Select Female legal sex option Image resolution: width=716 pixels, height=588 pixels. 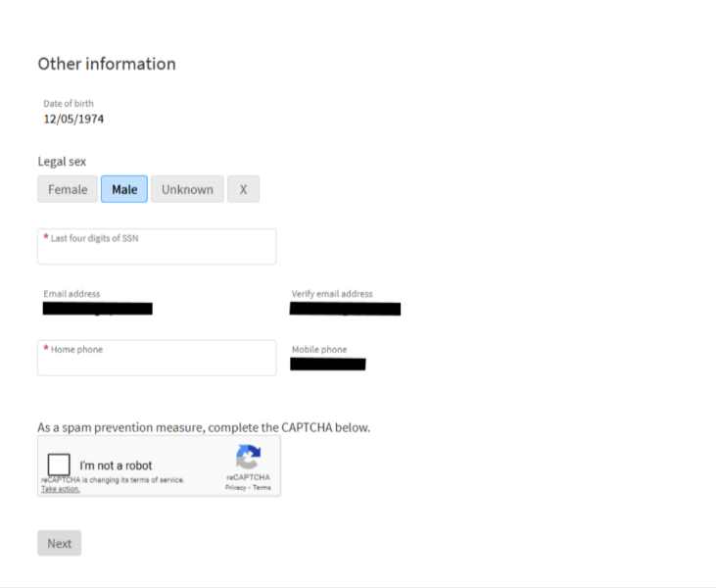(x=68, y=189)
